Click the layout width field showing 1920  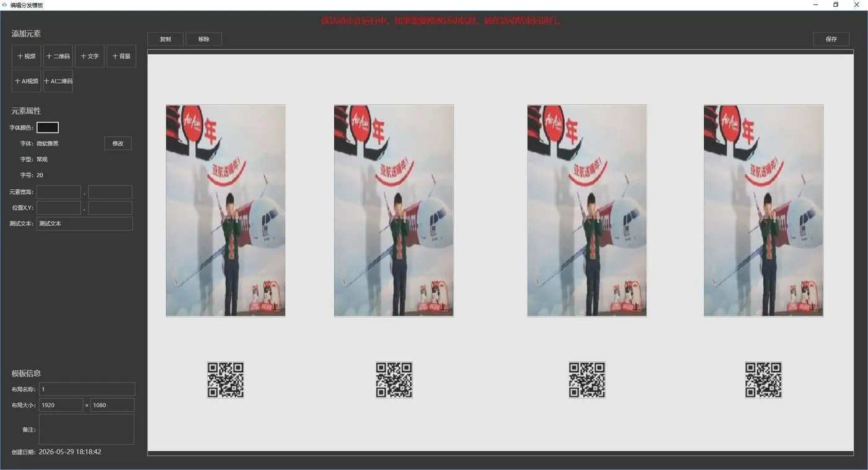coord(61,405)
